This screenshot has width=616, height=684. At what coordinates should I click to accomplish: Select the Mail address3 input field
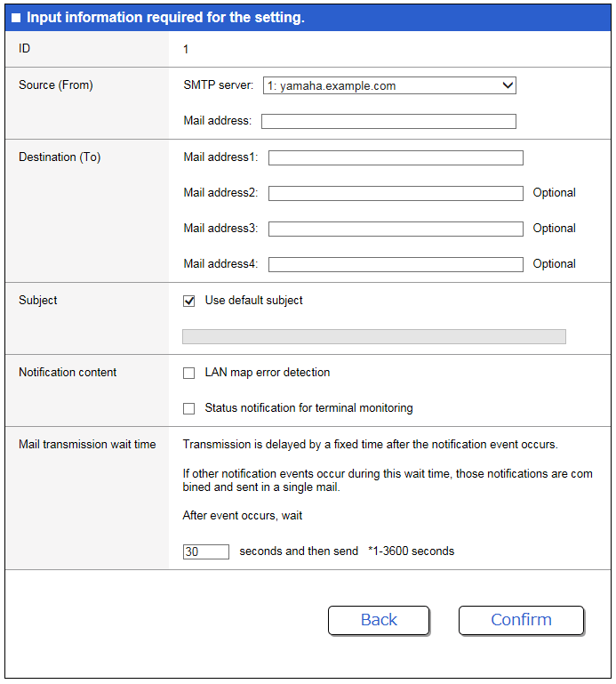point(396,229)
